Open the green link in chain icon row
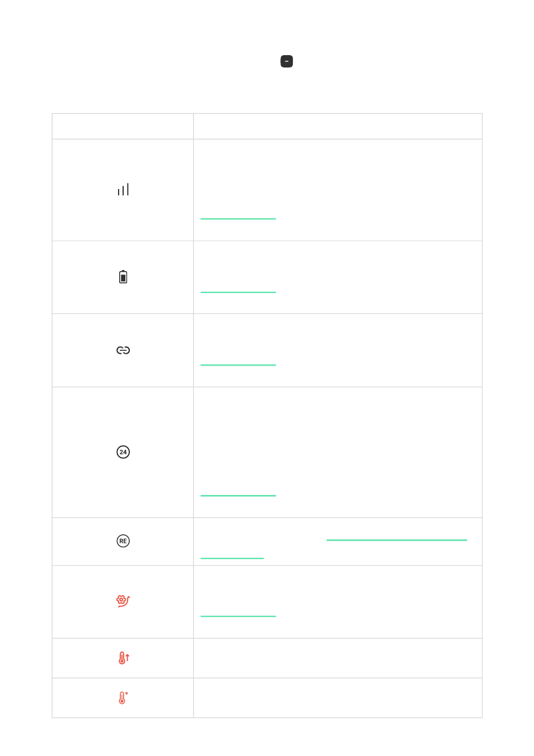This screenshot has width=534, height=756. (x=238, y=364)
